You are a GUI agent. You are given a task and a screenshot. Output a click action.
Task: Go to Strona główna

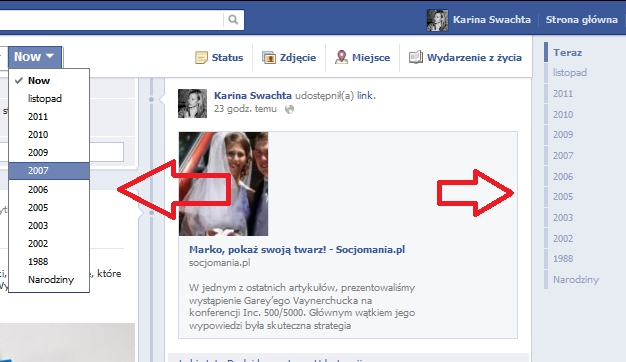[582, 20]
